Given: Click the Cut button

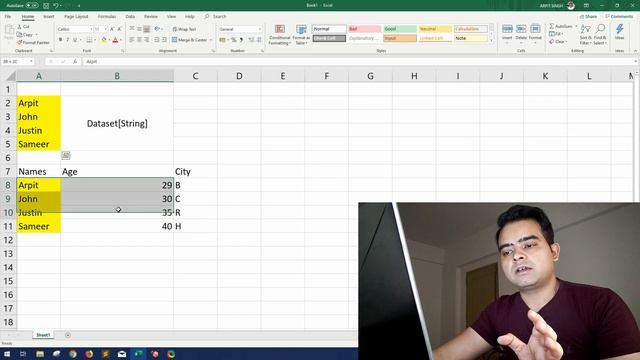Looking at the screenshot, I should click(x=24, y=27).
